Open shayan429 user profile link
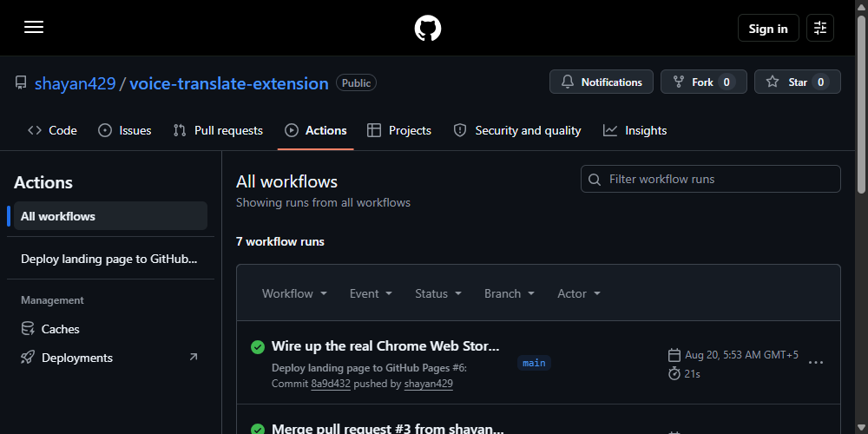The image size is (868, 434). click(76, 83)
